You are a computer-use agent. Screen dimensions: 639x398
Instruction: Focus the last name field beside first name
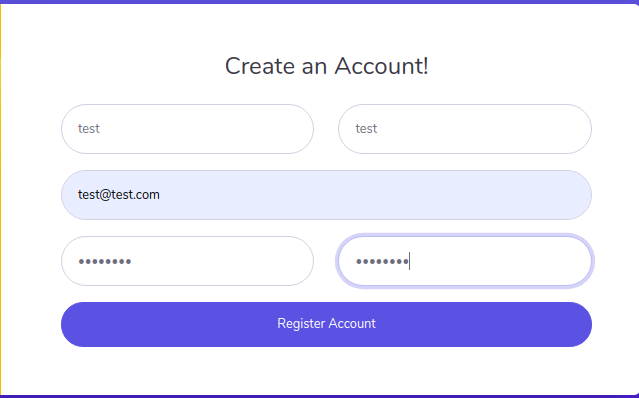coord(465,129)
